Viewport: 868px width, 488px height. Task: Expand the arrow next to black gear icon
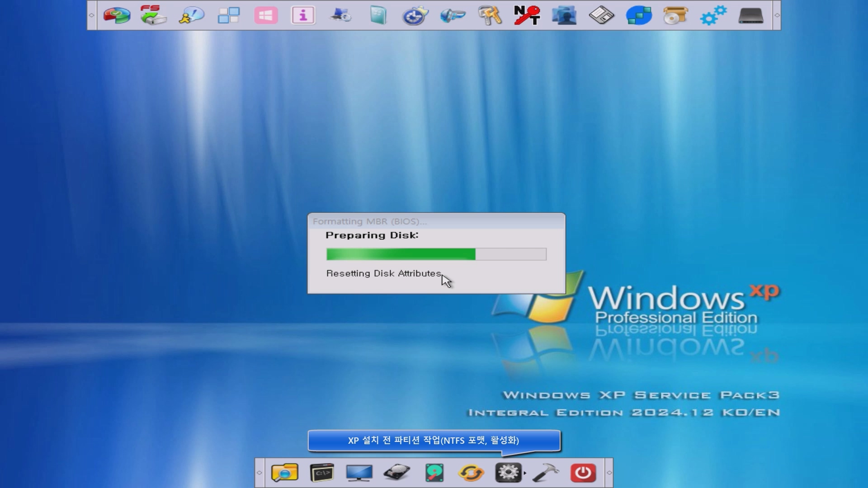[x=525, y=473]
